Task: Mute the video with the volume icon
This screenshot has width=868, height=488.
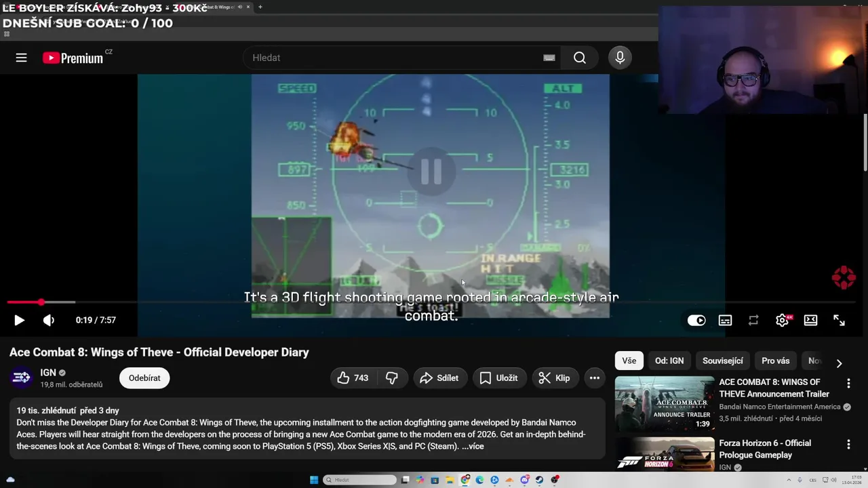Action: 48,320
